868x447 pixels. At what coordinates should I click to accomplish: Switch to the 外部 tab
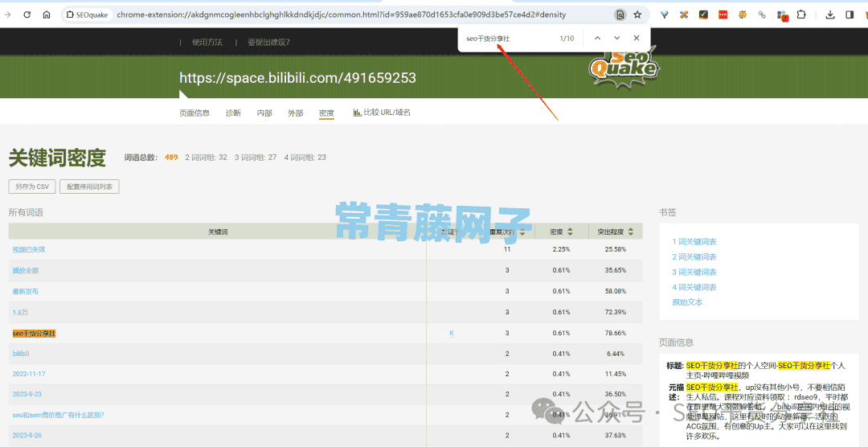pyautogui.click(x=295, y=113)
